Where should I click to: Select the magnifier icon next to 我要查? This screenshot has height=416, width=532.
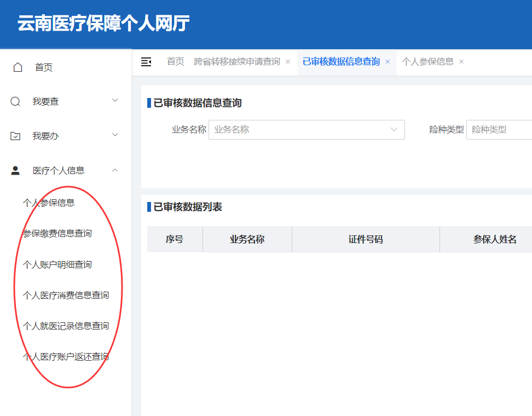tap(17, 100)
